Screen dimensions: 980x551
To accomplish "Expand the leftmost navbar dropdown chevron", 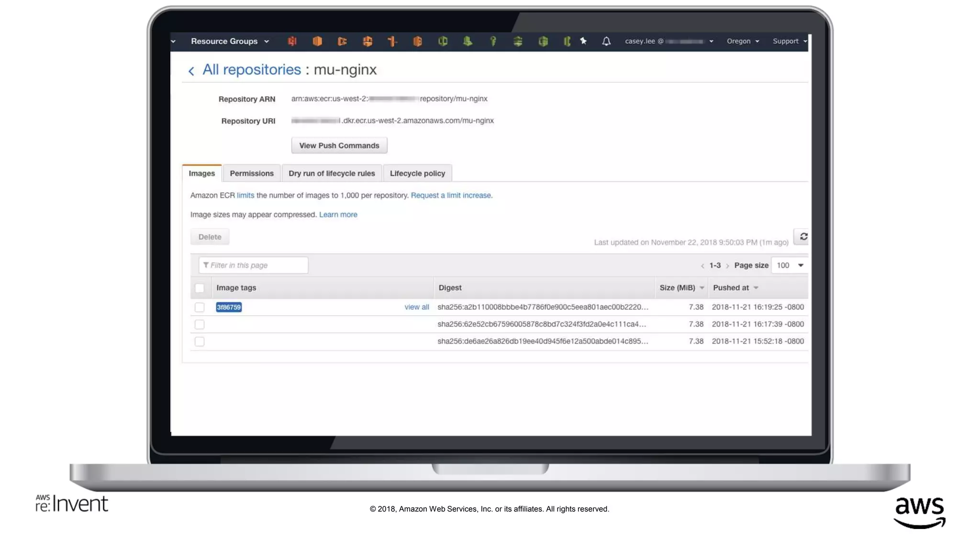I will [173, 42].
